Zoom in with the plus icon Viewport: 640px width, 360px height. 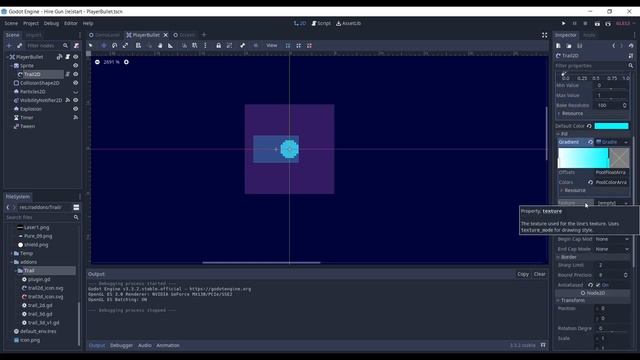point(126,62)
